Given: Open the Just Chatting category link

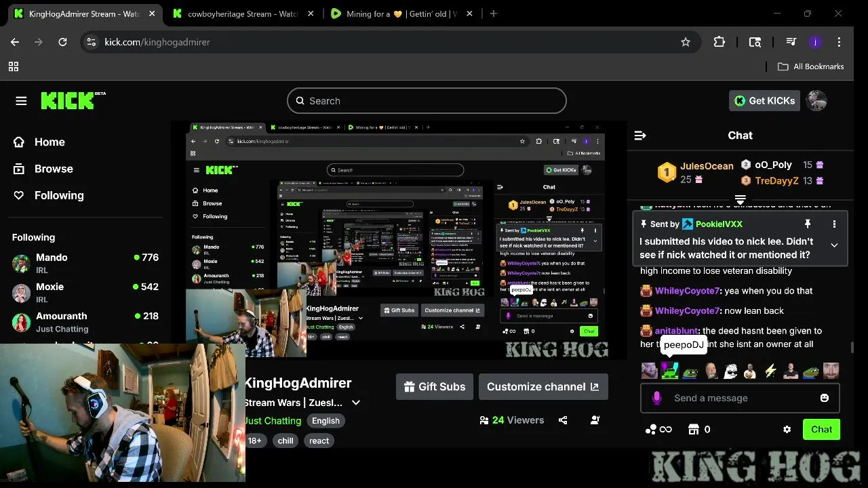Looking at the screenshot, I should [x=273, y=420].
